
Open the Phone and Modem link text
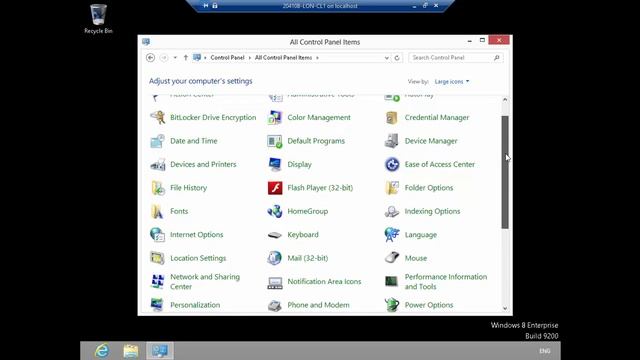tap(318, 305)
